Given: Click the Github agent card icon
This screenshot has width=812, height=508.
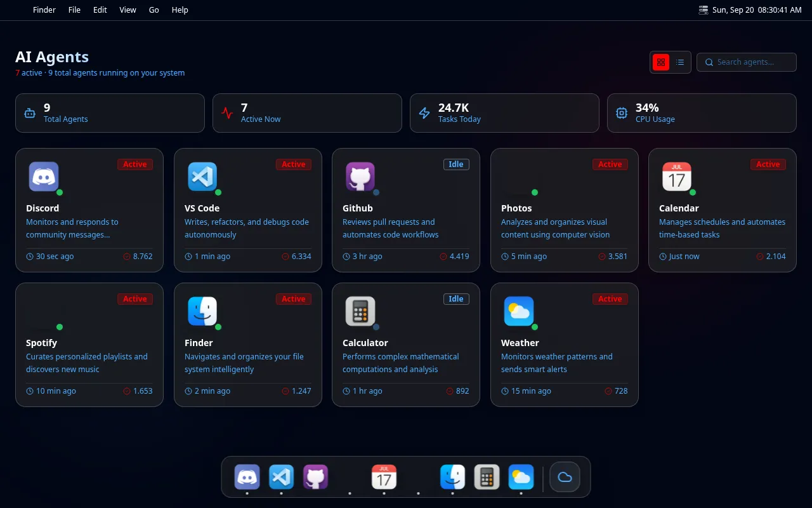Looking at the screenshot, I should click(360, 177).
